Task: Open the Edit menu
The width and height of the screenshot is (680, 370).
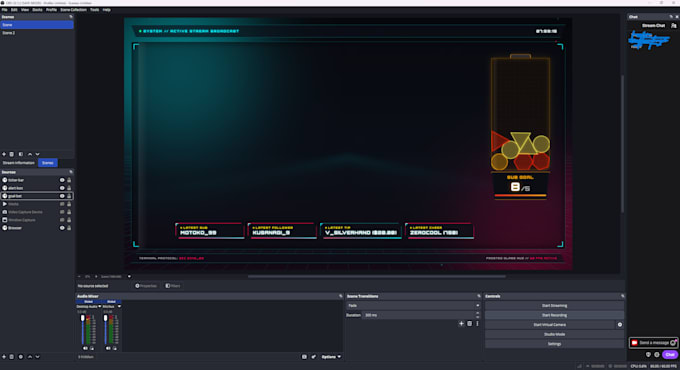Action: (14, 10)
